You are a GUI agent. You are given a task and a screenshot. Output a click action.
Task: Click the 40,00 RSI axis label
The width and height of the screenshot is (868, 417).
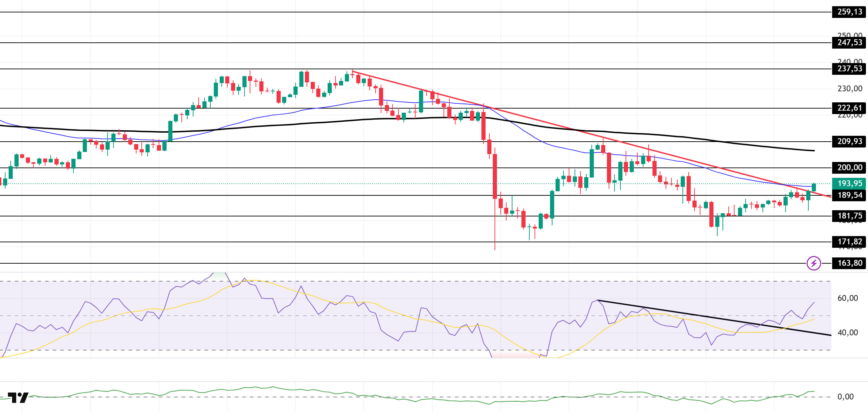click(847, 333)
